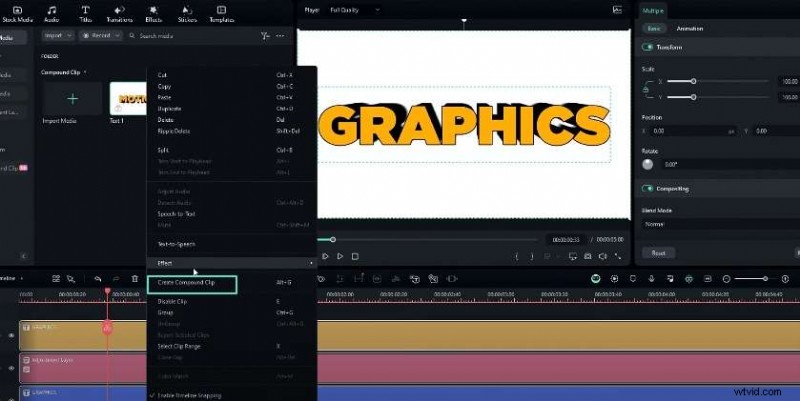Open the Import dropdown
The image size is (800, 401).
click(58, 36)
